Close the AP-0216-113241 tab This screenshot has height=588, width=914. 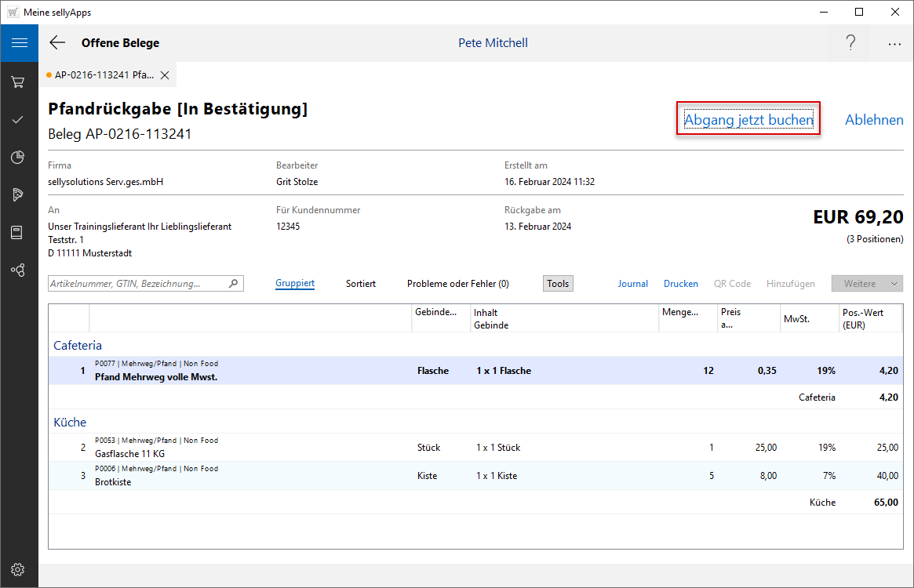[165, 75]
